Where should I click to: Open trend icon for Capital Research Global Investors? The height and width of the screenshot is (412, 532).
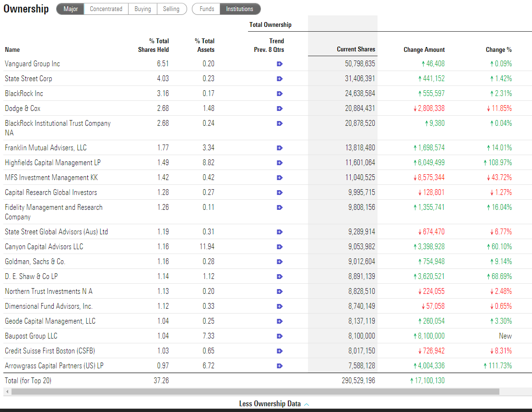pyautogui.click(x=280, y=193)
